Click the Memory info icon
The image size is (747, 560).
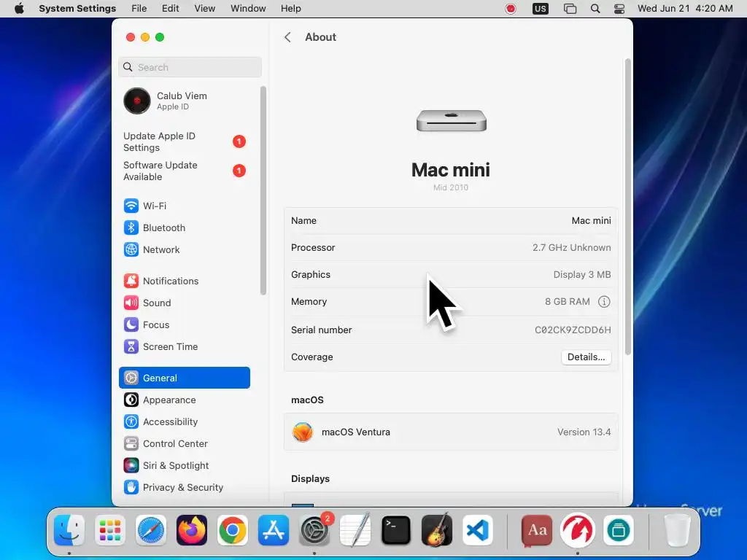(604, 301)
